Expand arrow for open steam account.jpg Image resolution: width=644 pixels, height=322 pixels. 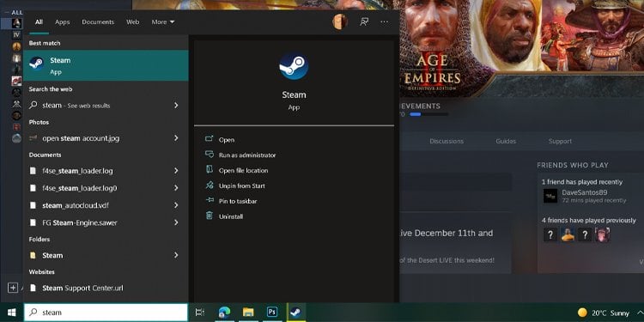click(176, 138)
